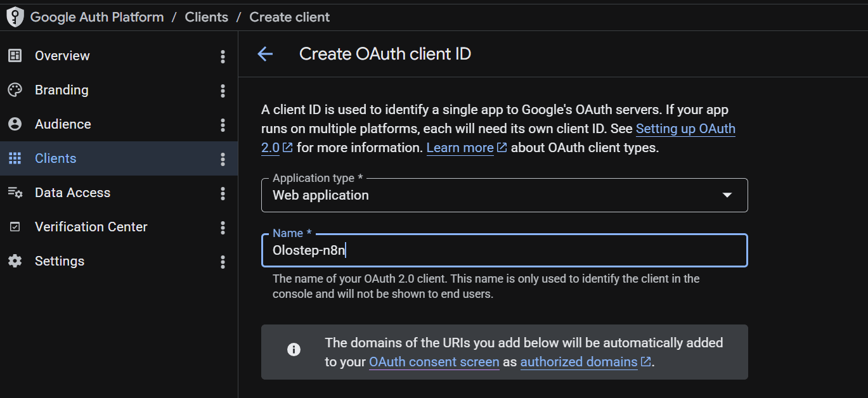868x398 pixels.
Task: Click the Google Auth Platform breadcrumb
Action: click(x=97, y=17)
